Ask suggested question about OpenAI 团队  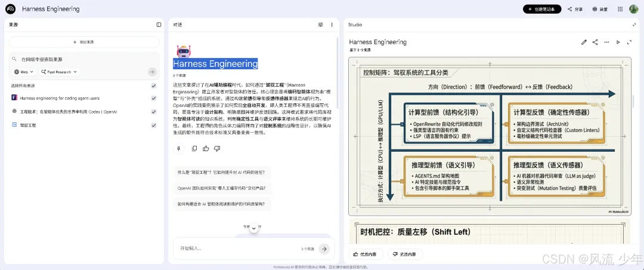tap(222, 188)
